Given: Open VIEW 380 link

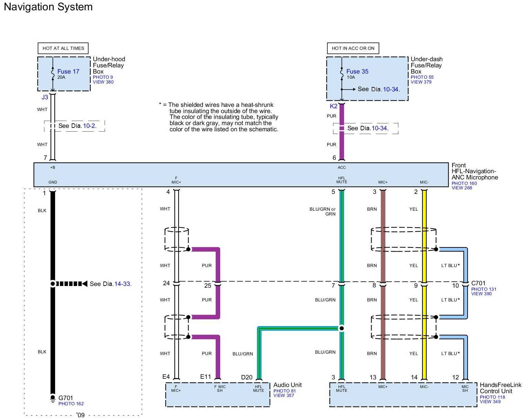Looking at the screenshot, I should 103,82.
